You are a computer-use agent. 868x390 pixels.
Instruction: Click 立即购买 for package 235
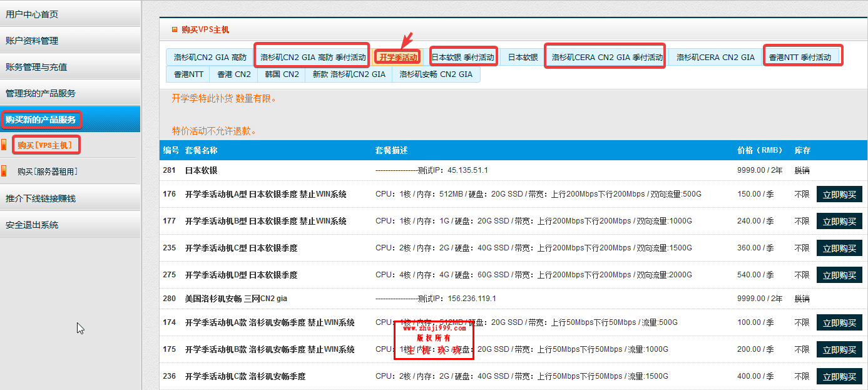[839, 248]
